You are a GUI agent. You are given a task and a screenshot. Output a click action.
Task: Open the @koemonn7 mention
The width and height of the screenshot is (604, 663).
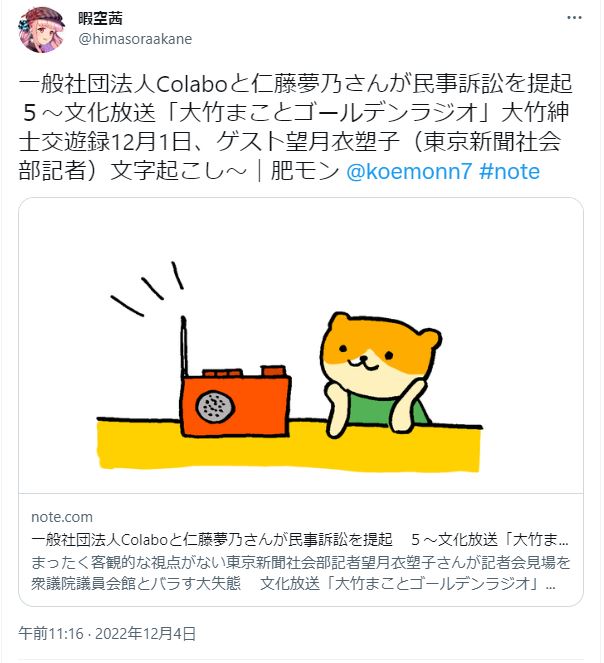click(409, 171)
